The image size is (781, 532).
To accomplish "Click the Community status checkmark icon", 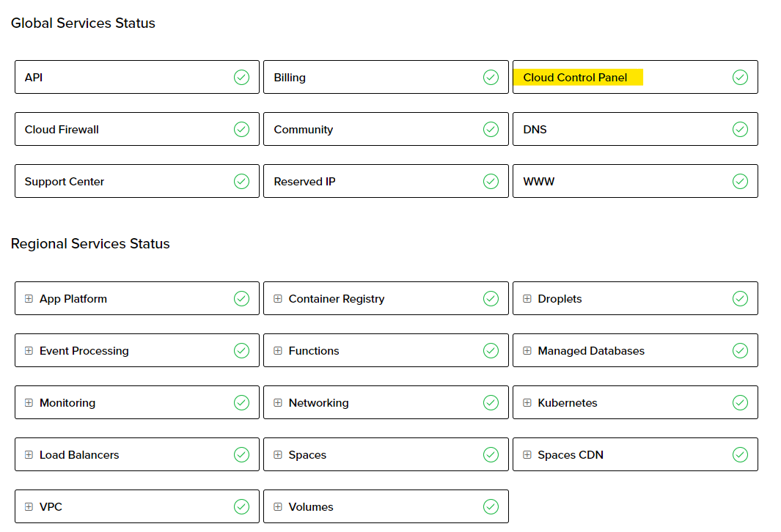I will click(491, 130).
